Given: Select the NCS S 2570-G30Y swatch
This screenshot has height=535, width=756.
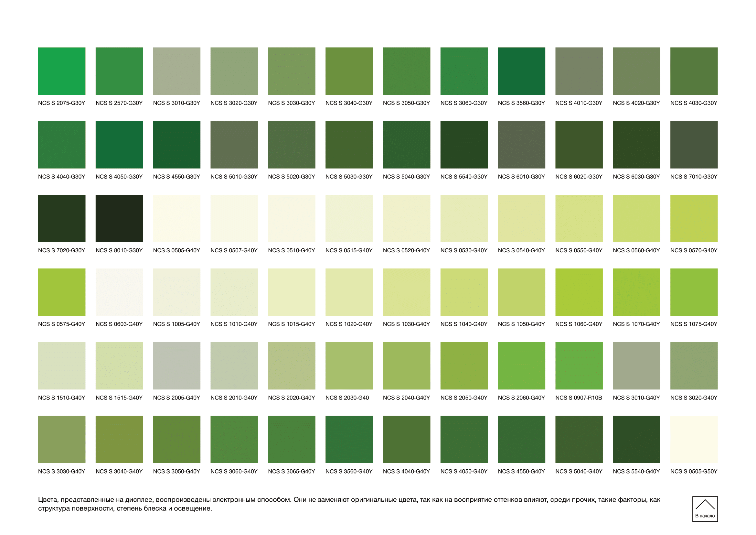Looking at the screenshot, I should tap(119, 71).
